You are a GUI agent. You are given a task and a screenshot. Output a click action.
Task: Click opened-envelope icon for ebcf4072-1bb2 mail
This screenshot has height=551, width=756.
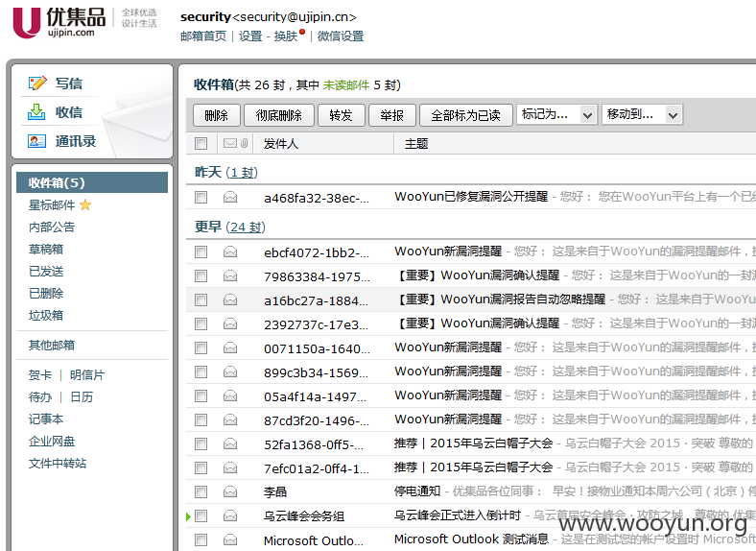coord(230,252)
